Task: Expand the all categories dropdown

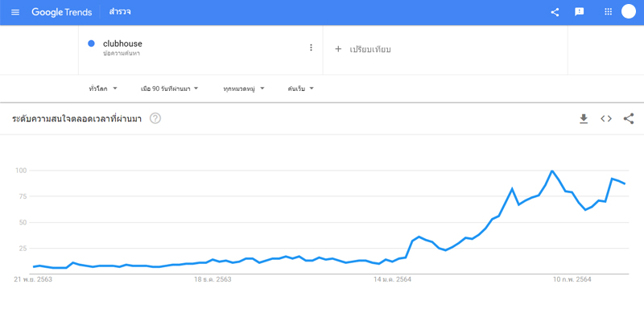Action: pos(244,89)
